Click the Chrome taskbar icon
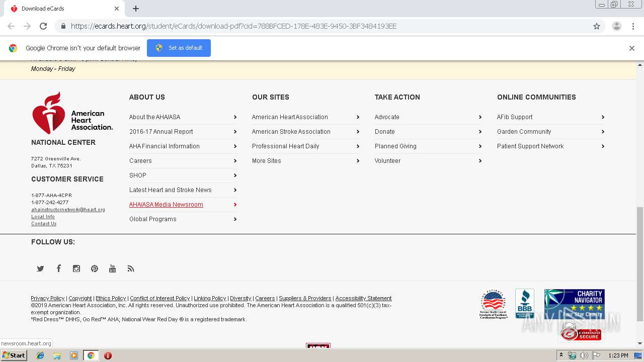 (91, 355)
